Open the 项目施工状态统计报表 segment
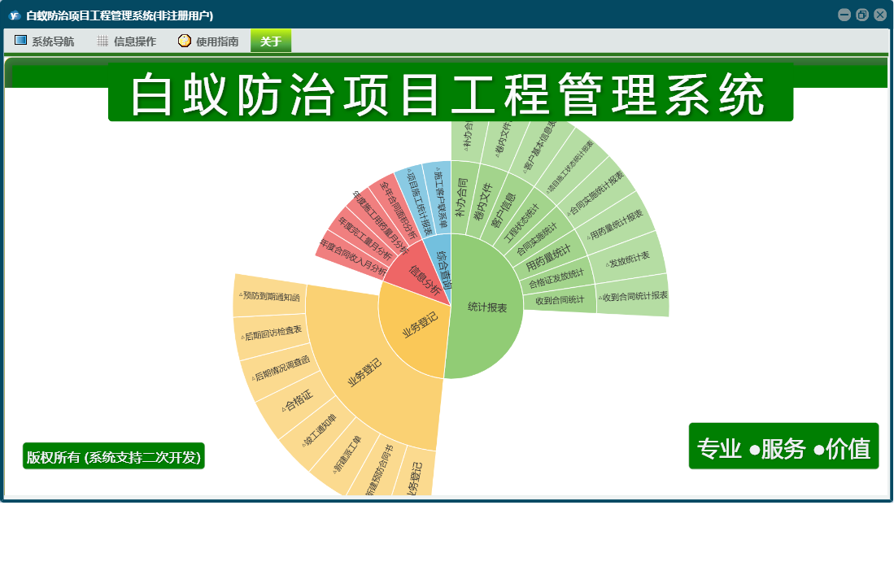 click(x=571, y=167)
